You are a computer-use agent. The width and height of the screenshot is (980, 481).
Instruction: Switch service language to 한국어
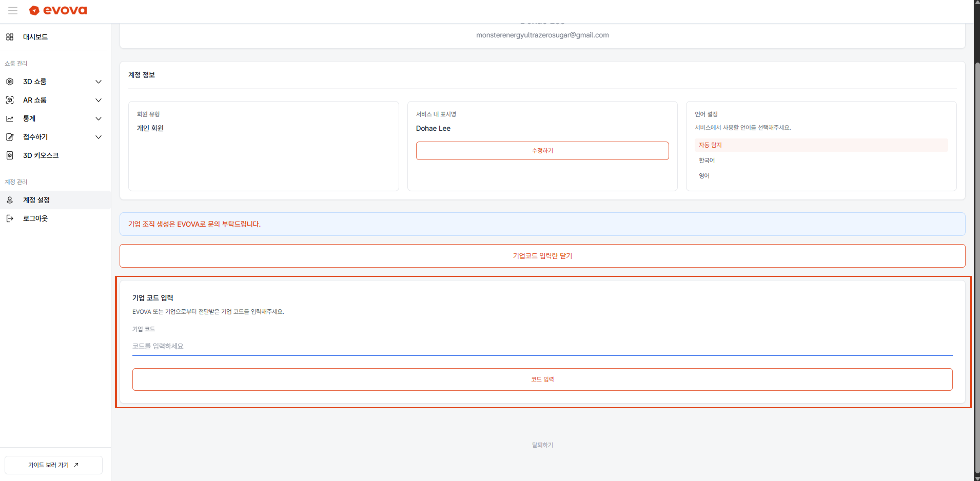coord(706,160)
